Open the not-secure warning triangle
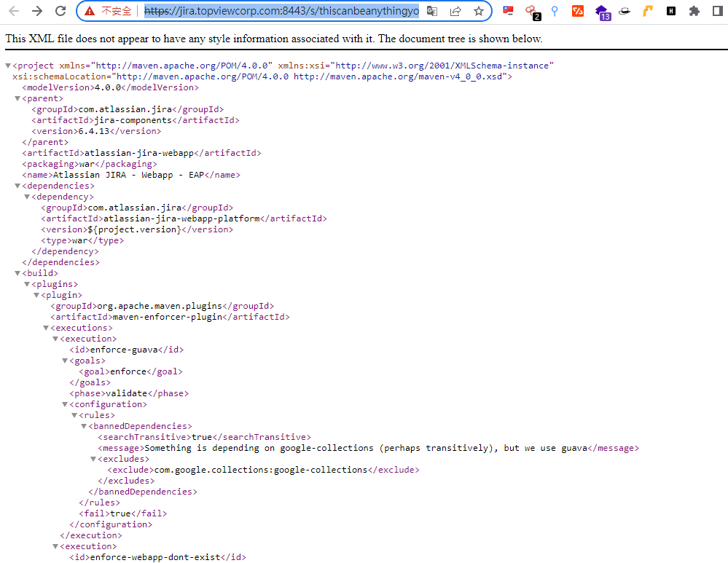Screen dimensions: 728x563 pos(90,11)
